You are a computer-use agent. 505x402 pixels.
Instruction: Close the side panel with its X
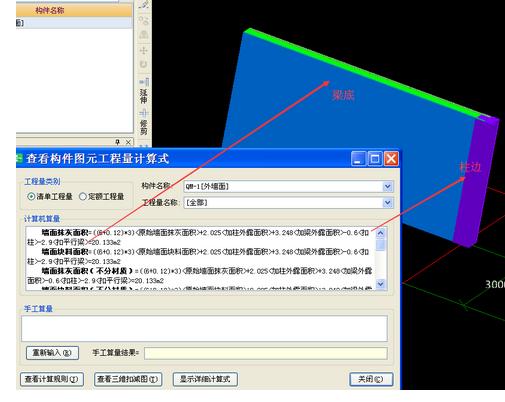point(128,142)
